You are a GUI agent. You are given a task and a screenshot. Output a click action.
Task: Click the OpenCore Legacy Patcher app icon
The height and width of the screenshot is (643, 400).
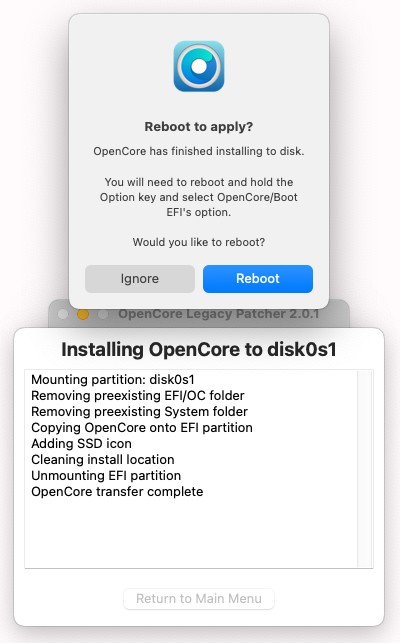[199, 66]
